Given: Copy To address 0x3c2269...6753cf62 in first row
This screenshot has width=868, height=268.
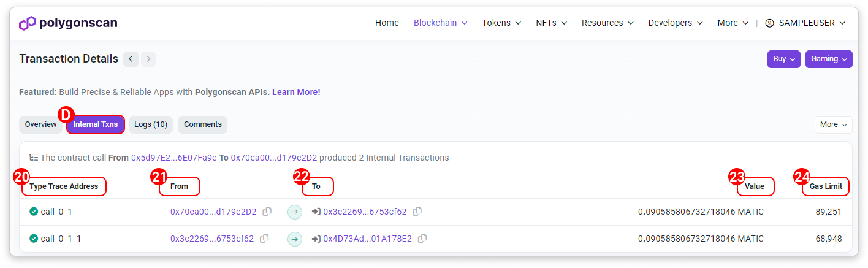Looking at the screenshot, I should [x=417, y=212].
